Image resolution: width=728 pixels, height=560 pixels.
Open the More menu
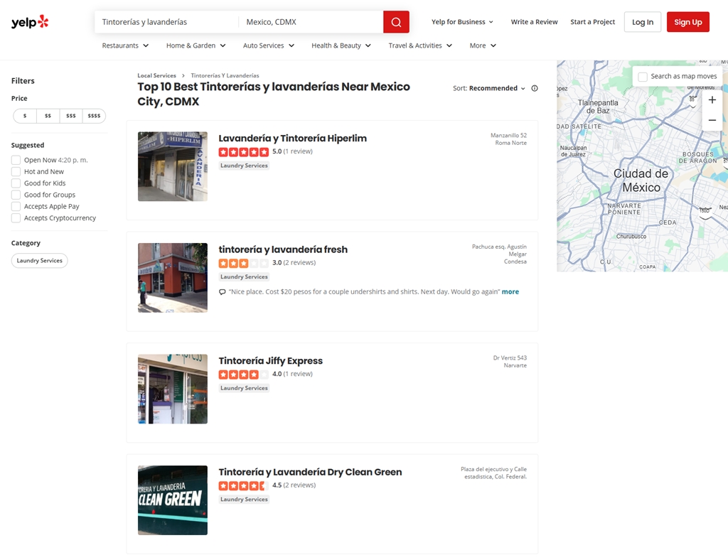point(483,45)
